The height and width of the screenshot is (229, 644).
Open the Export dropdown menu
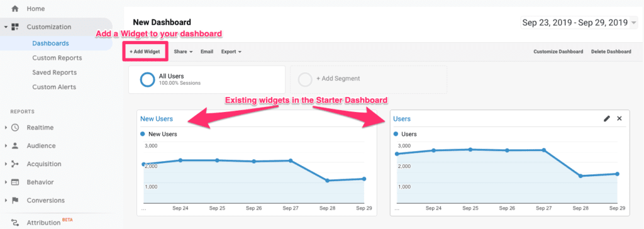pos(231,52)
